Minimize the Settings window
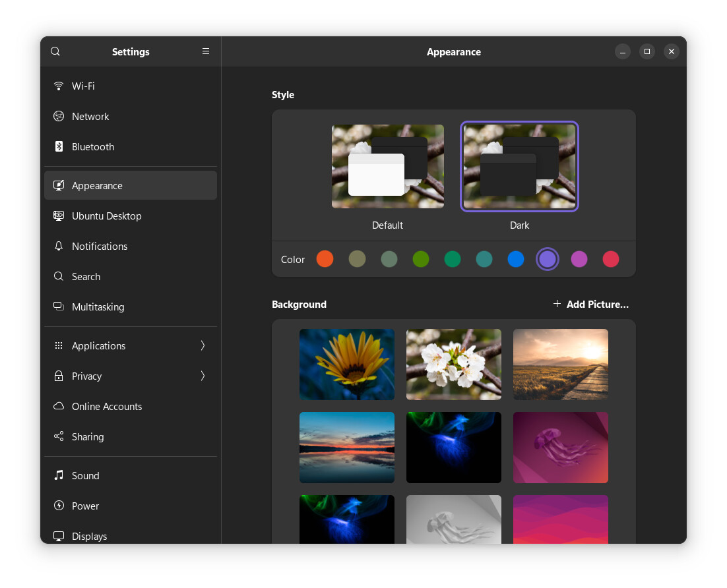The height and width of the screenshot is (588, 727). coord(623,51)
